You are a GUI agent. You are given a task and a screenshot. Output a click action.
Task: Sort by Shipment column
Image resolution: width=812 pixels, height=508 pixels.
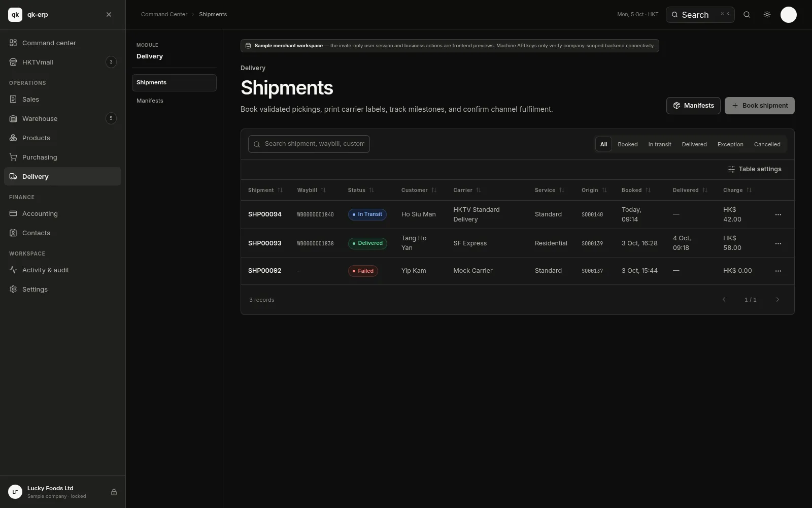(265, 190)
